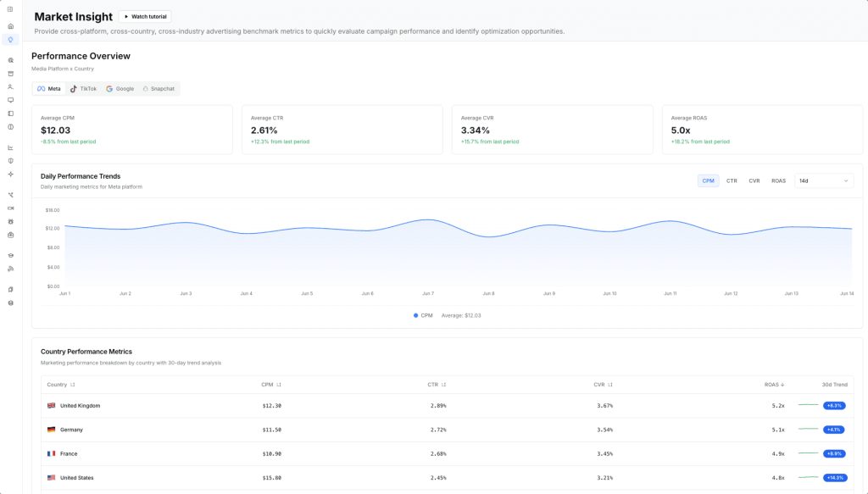The image size is (868, 494).
Task: Open the 14d time range dropdown
Action: pos(824,180)
